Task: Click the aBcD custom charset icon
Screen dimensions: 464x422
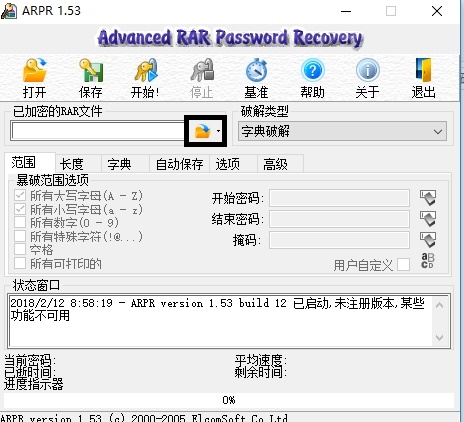Action: pyautogui.click(x=428, y=261)
